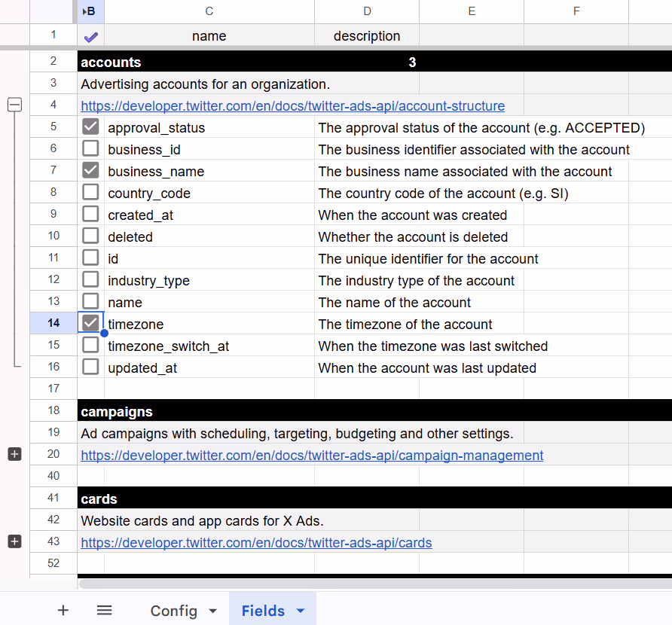Expand the campaigns row group
This screenshot has width=672, height=625.
[x=14, y=454]
